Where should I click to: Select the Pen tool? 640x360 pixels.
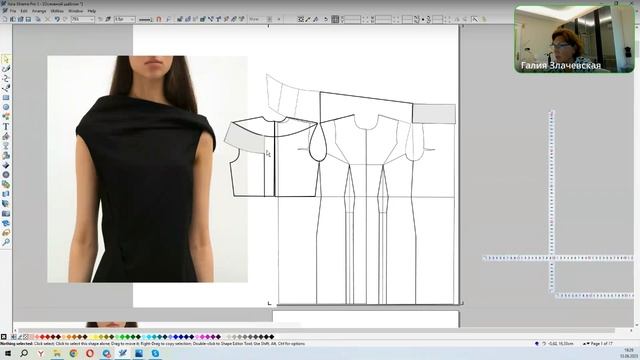point(6,88)
